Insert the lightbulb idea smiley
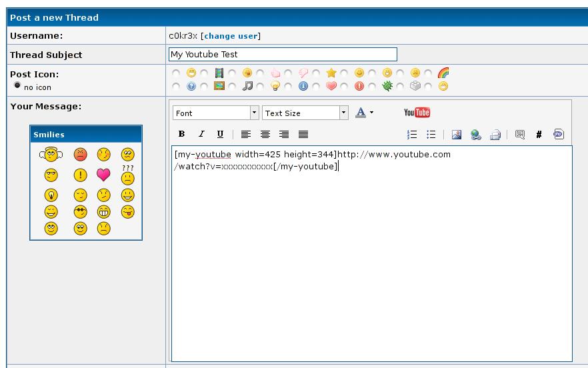The height and width of the screenshot is (368, 588). 51,195
